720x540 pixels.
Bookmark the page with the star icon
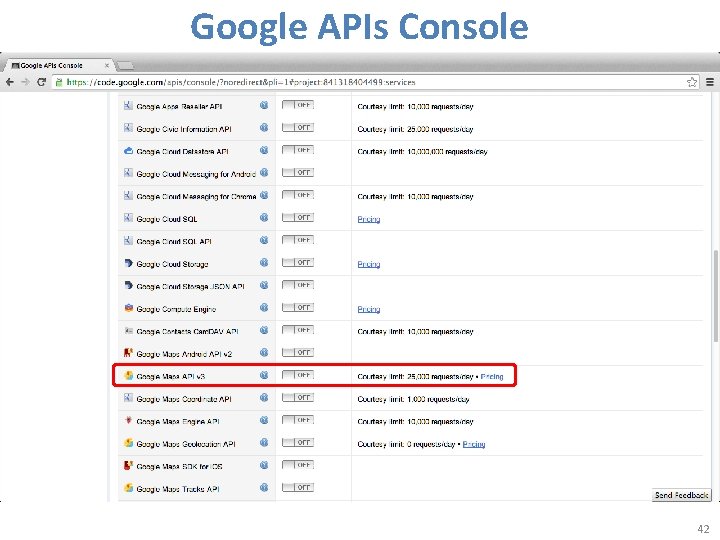[x=692, y=82]
